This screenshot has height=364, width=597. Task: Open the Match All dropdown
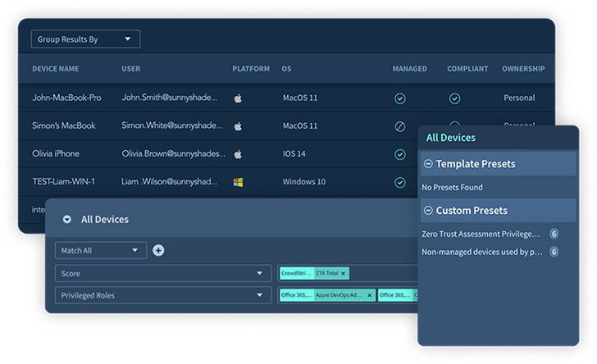pos(101,250)
